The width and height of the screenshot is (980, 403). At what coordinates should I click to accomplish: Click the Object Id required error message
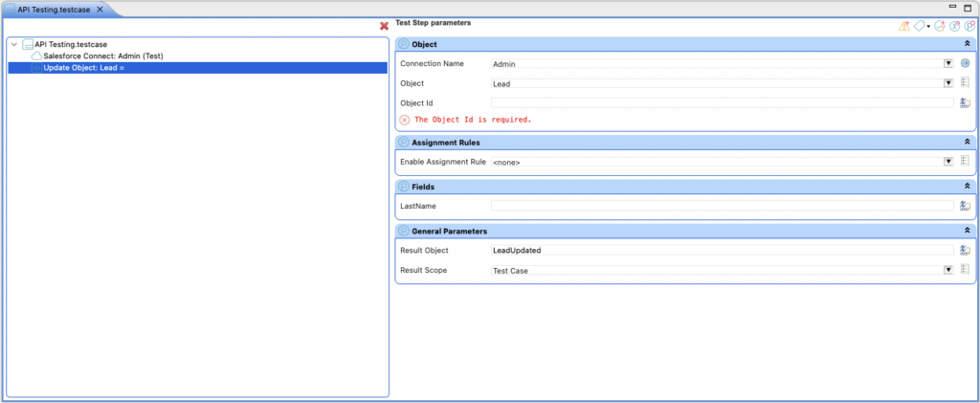[x=473, y=120]
